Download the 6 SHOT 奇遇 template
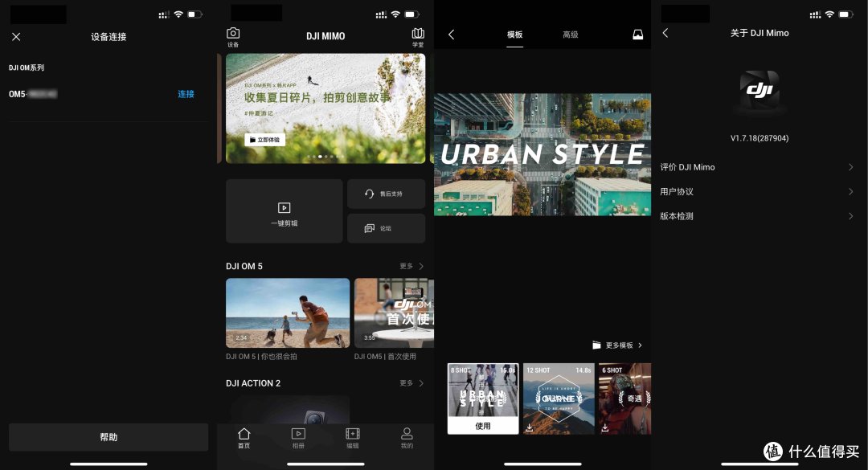Viewport: 868px width, 470px height. (605, 427)
